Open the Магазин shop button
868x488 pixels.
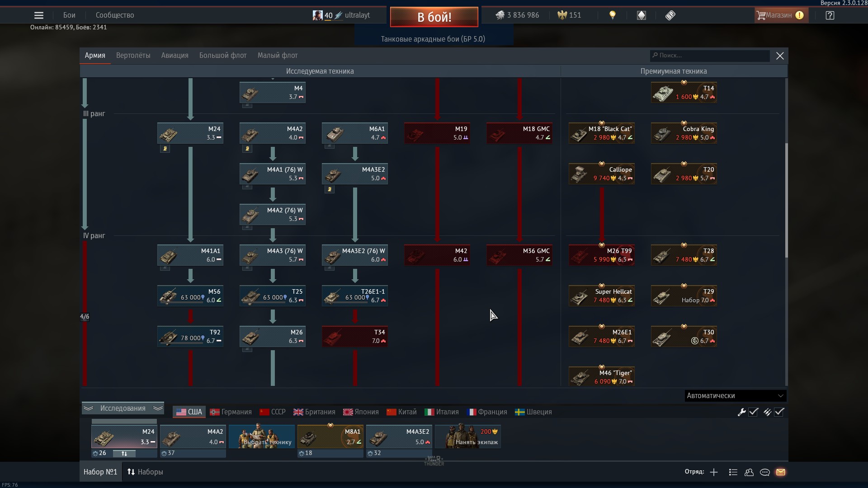(780, 15)
